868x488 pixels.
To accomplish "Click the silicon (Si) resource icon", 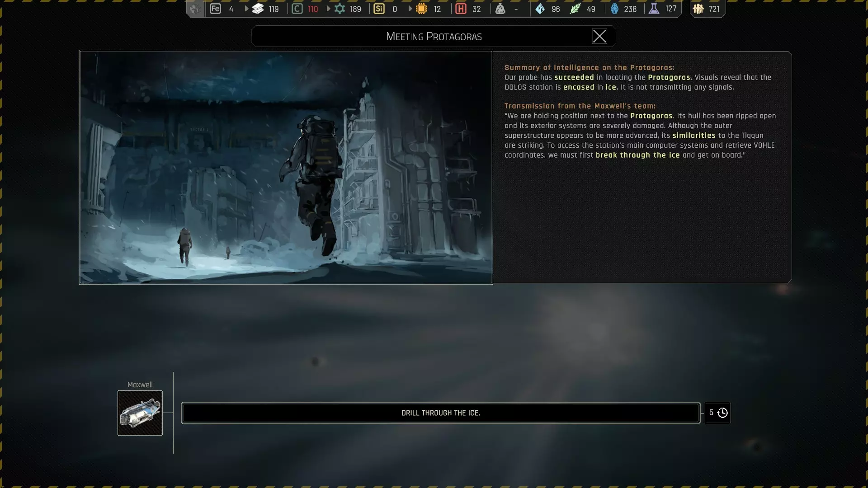I will pyautogui.click(x=379, y=9).
